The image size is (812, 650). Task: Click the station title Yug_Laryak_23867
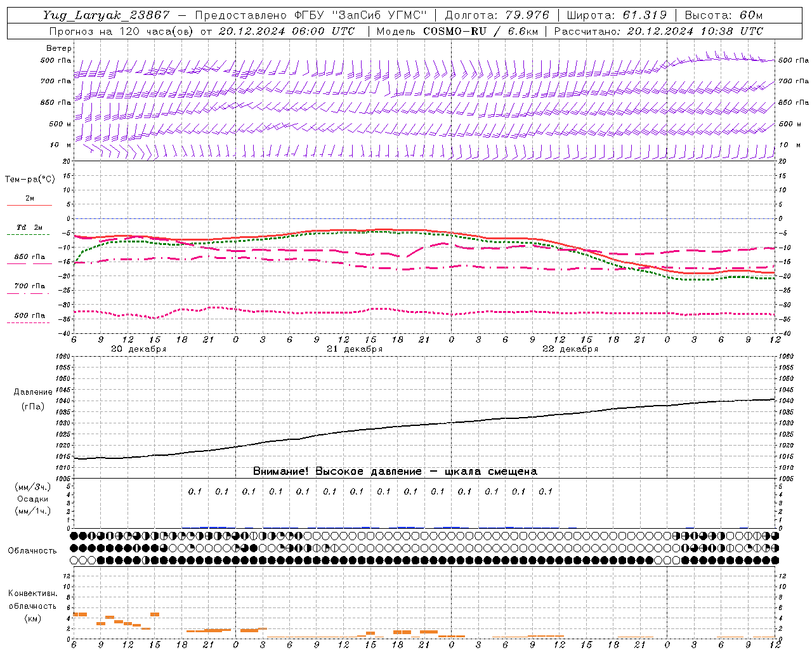tap(106, 15)
